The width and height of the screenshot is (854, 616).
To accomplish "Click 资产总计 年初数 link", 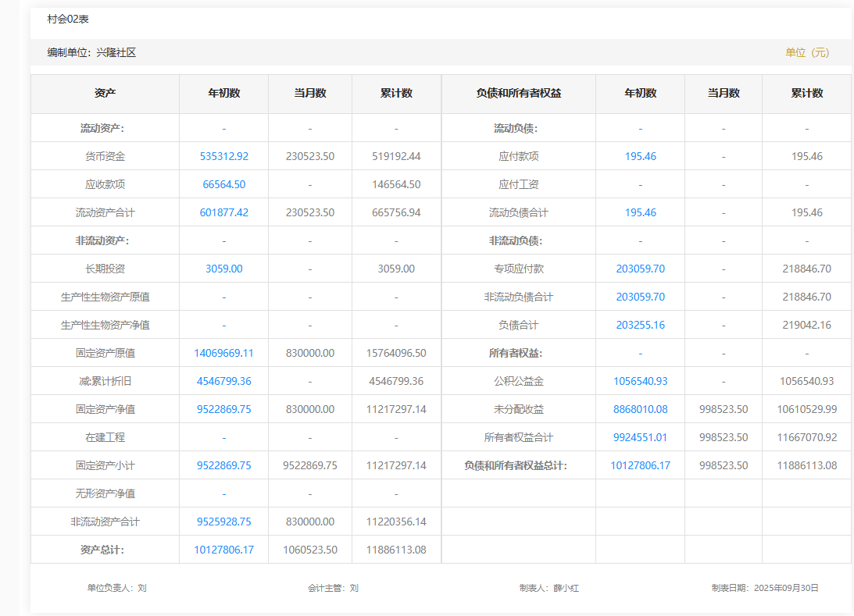I will tap(223, 550).
